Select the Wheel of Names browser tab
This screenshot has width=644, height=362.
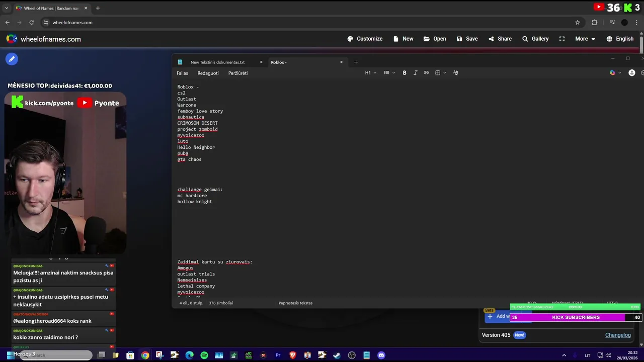50,8
